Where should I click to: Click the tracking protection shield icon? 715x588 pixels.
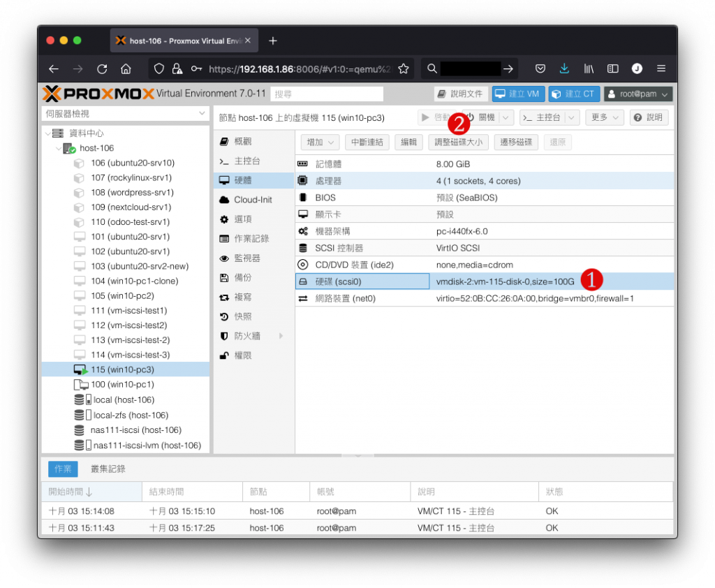tap(159, 69)
